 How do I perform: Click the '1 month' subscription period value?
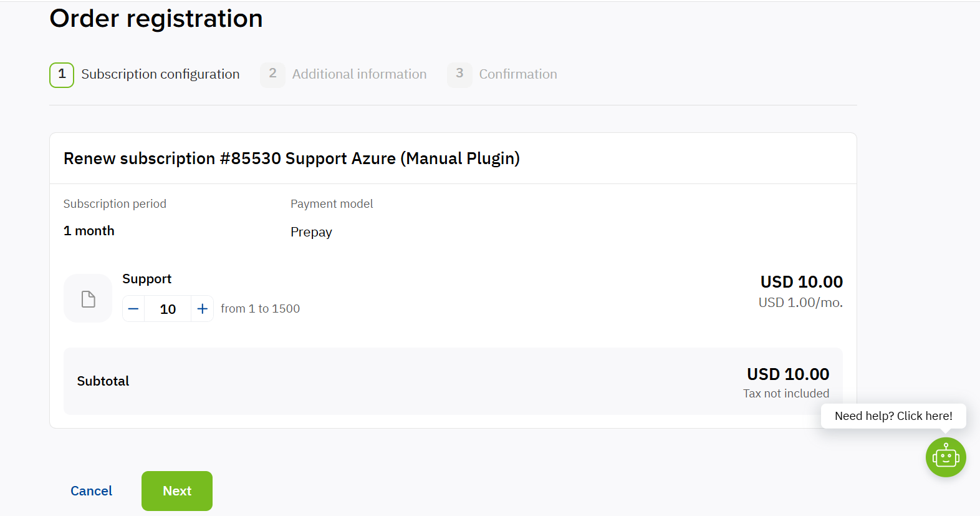pos(89,231)
